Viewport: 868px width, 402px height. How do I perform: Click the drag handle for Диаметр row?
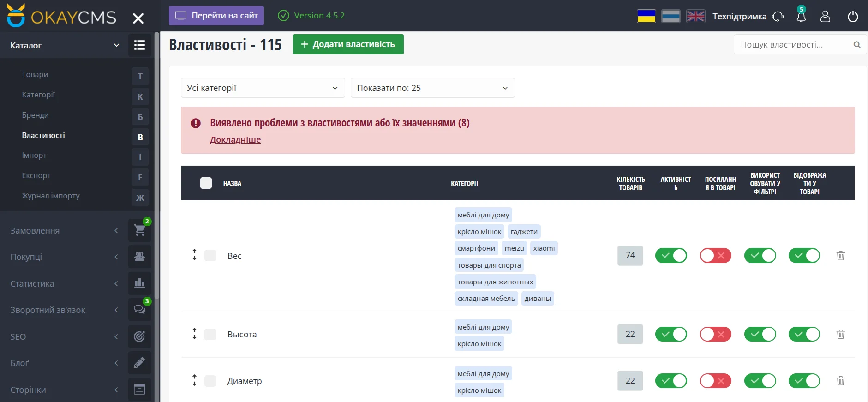click(x=194, y=381)
